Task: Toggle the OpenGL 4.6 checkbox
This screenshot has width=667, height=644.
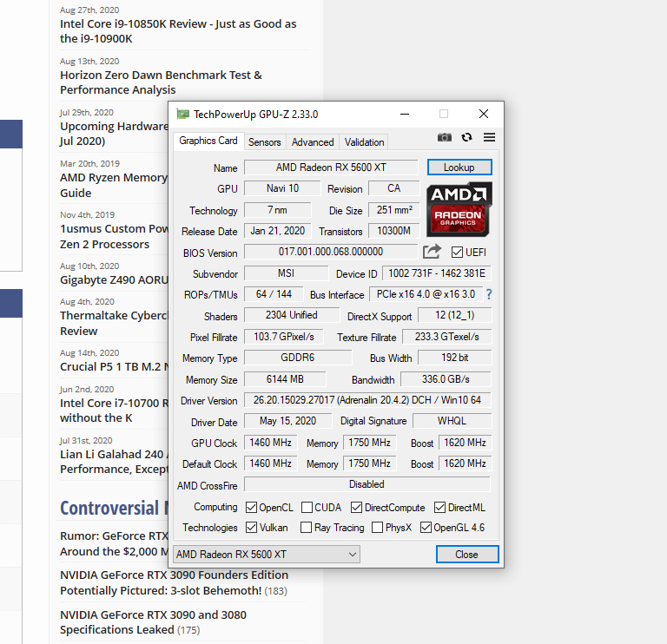Action: pos(426,527)
